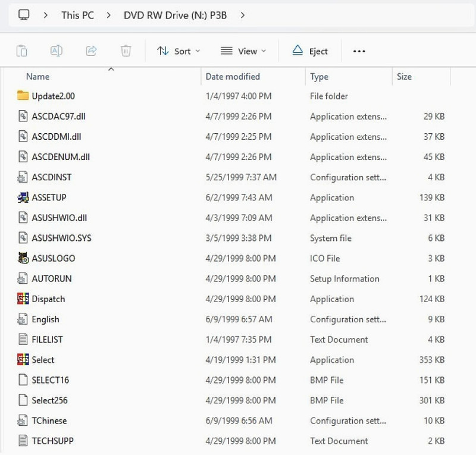Select the Select256 BMP file icon

pyautogui.click(x=23, y=400)
